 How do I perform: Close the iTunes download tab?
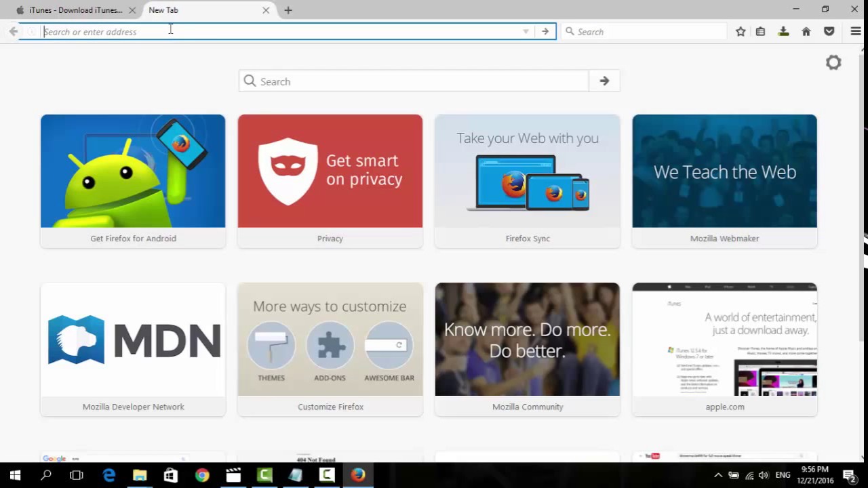pos(132,10)
